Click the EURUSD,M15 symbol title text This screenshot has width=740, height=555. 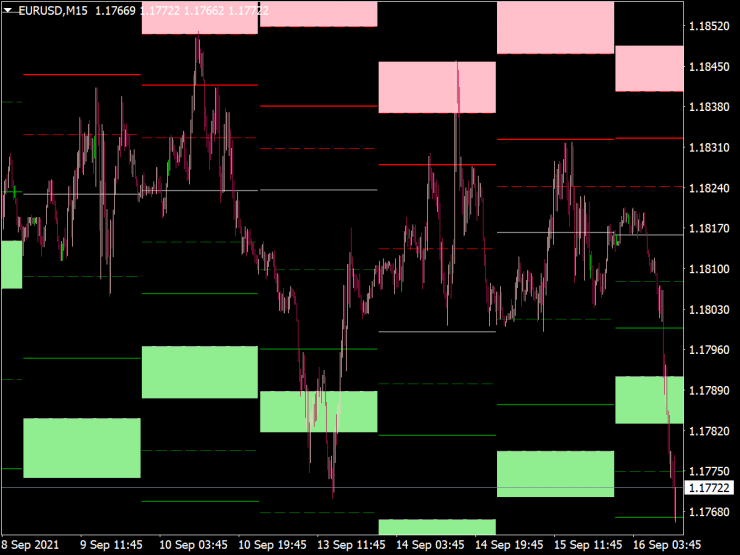[x=55, y=10]
